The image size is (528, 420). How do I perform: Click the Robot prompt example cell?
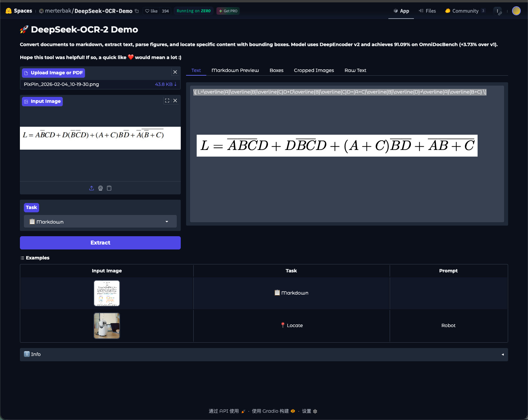click(448, 325)
